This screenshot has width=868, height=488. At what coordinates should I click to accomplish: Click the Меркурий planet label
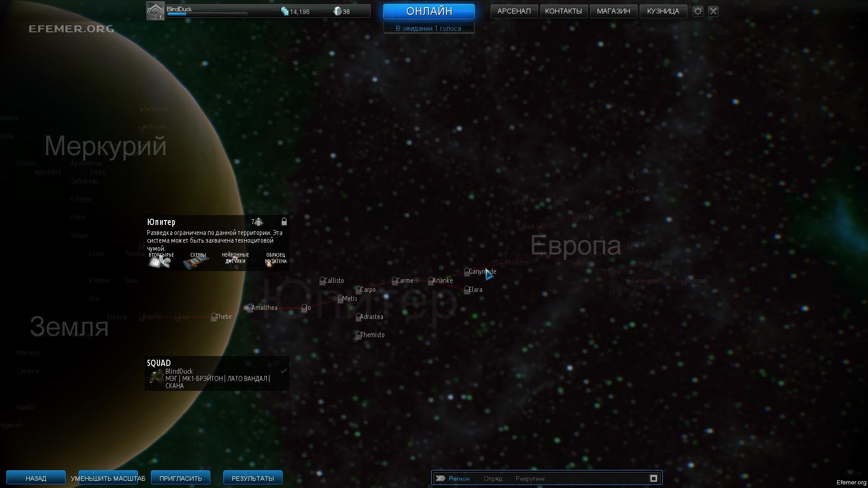105,146
